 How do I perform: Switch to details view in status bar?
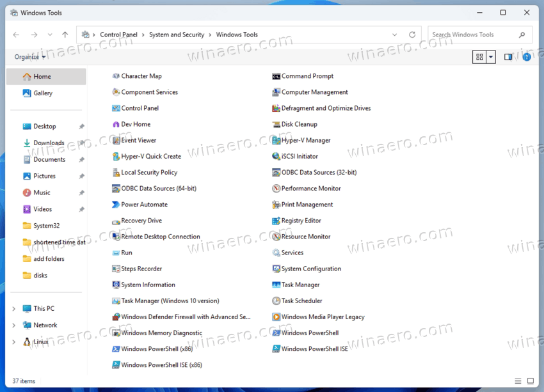tap(518, 381)
